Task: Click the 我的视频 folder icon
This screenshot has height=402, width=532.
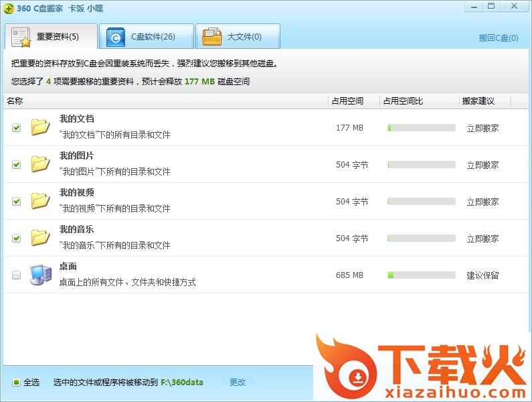Action: pos(40,201)
